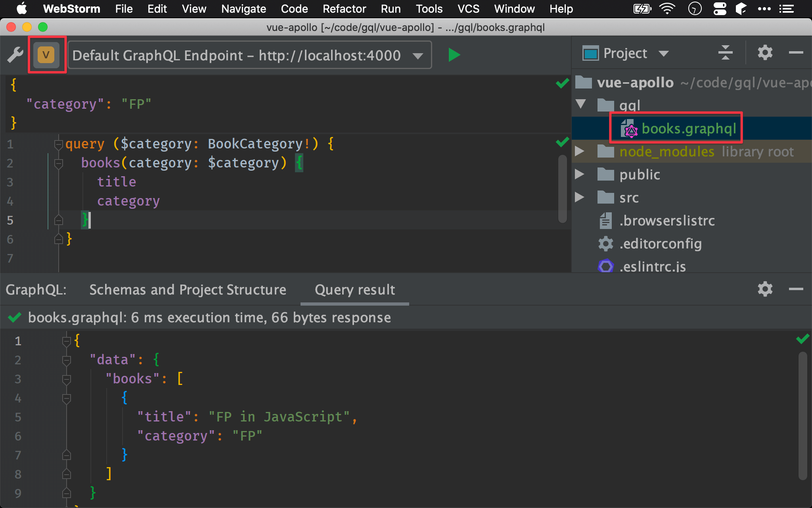Click "FP in JavaScript" value in result
This screenshot has height=508, width=812.
pos(279,417)
